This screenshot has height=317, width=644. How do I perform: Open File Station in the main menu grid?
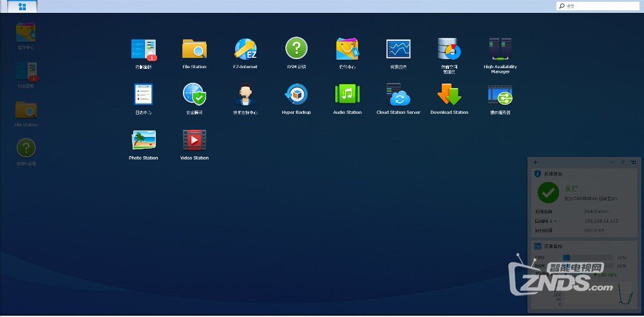[x=194, y=49]
